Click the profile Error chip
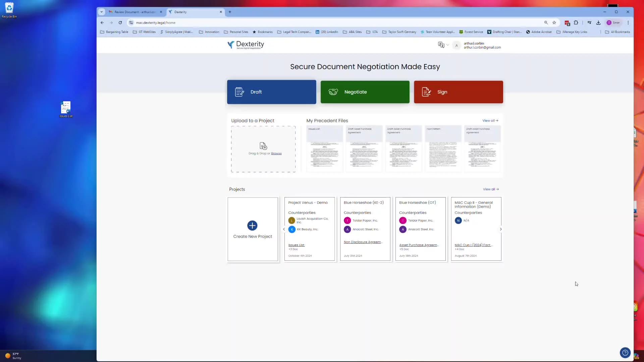 tap(613, 23)
